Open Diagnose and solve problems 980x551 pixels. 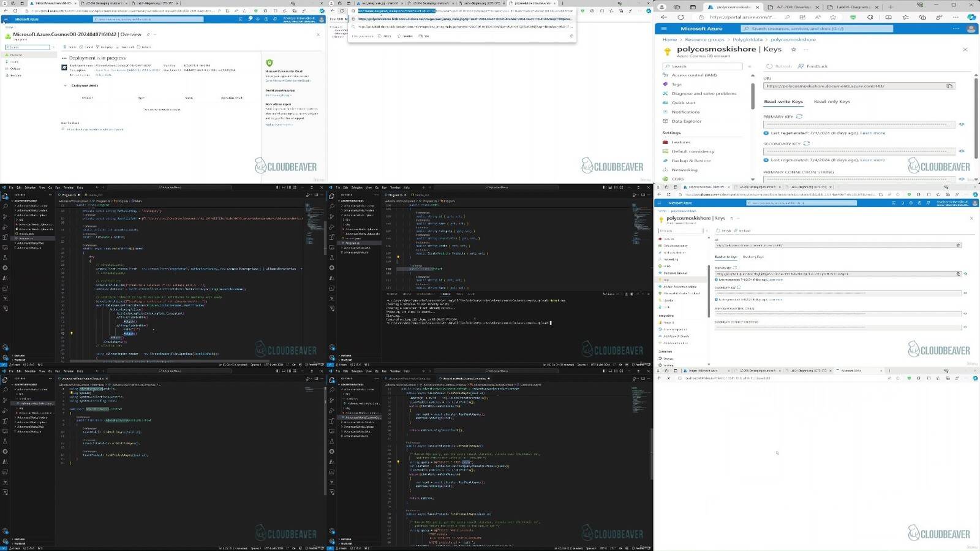(x=704, y=94)
